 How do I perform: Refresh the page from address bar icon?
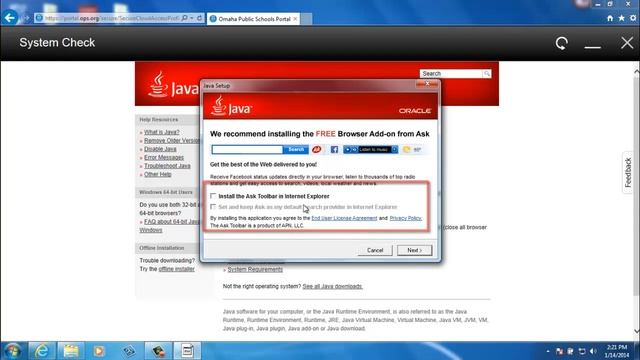pyautogui.click(x=200, y=18)
